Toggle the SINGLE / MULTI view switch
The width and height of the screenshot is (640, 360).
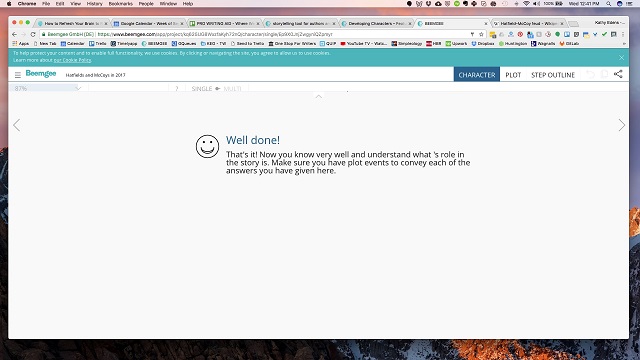pos(218,89)
